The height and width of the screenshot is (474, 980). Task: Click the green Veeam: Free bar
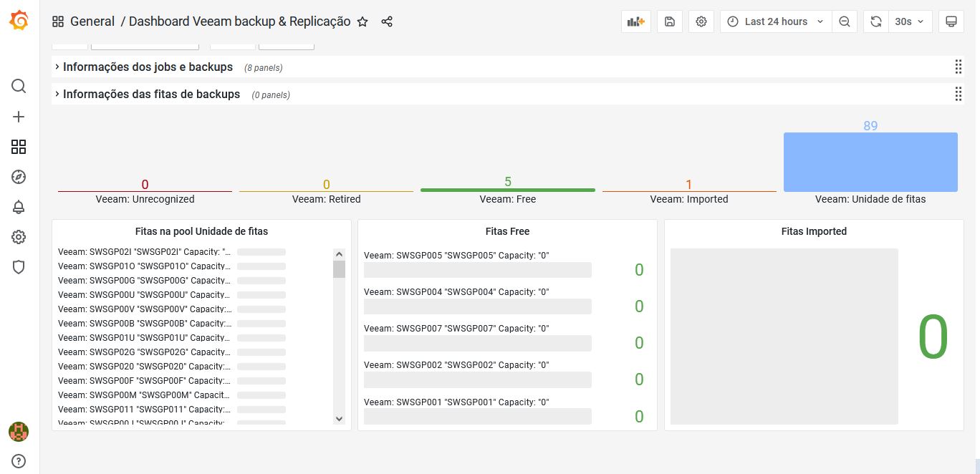pos(508,190)
